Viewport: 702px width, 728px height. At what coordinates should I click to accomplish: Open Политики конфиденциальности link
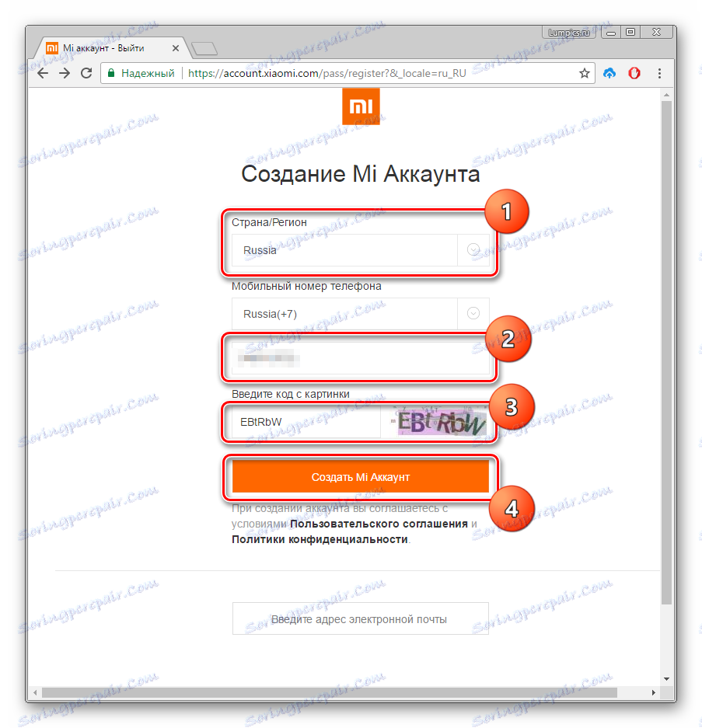tap(320, 539)
